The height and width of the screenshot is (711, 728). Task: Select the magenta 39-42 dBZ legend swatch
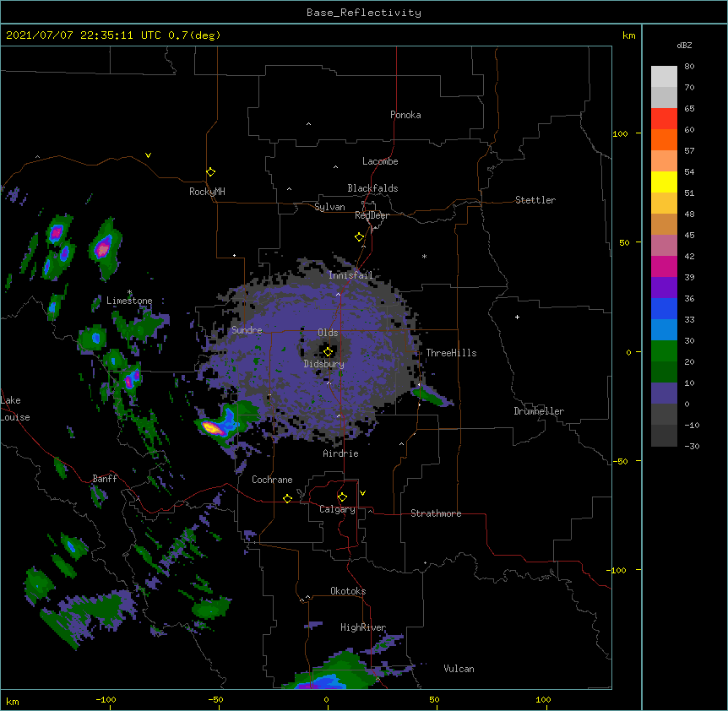point(664,266)
